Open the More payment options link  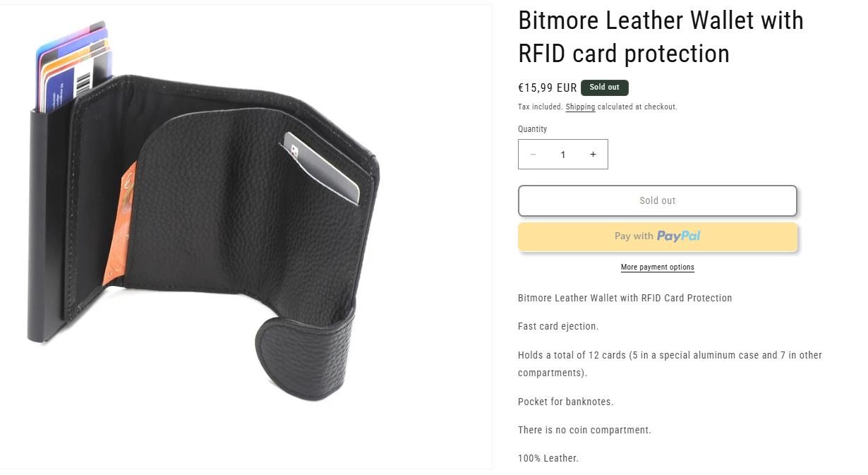[x=658, y=267]
